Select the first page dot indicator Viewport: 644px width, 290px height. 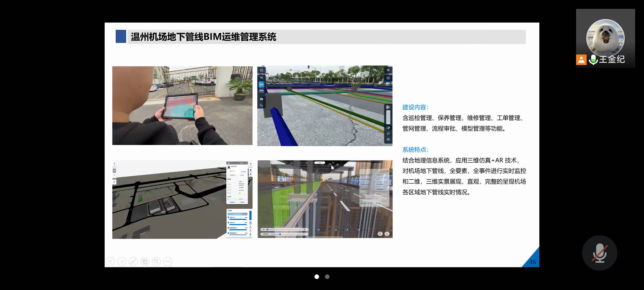tap(317, 277)
